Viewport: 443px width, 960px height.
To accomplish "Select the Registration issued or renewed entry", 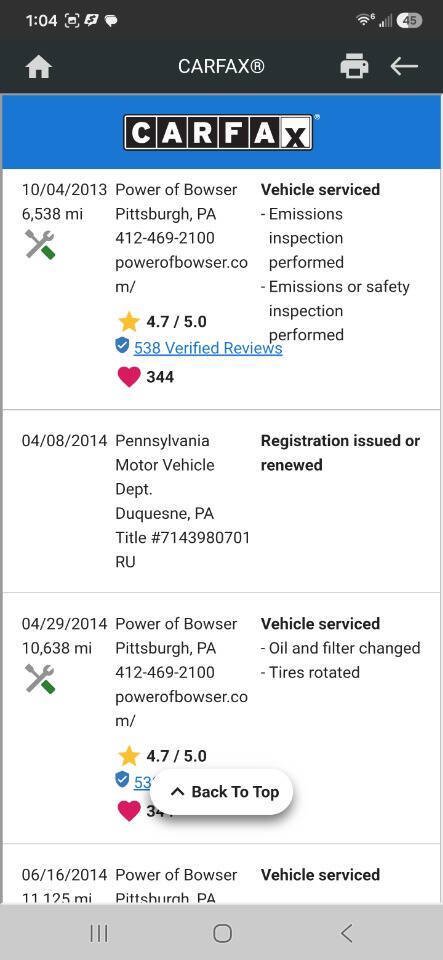I will point(222,501).
